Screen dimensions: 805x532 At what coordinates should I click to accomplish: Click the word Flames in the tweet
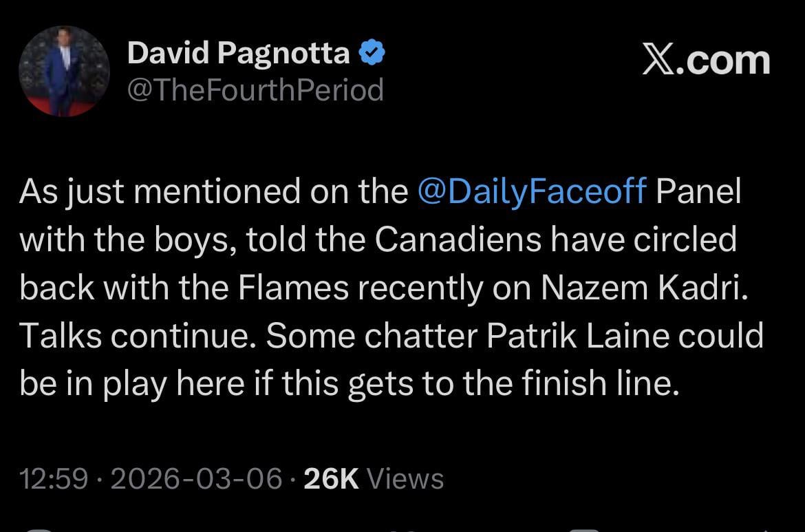tap(294, 288)
